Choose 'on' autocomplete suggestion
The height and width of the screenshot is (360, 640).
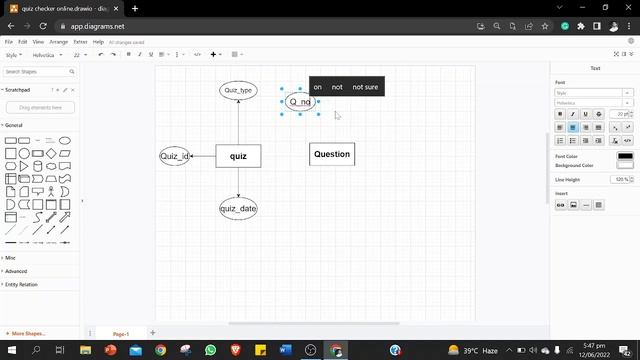pos(318,87)
